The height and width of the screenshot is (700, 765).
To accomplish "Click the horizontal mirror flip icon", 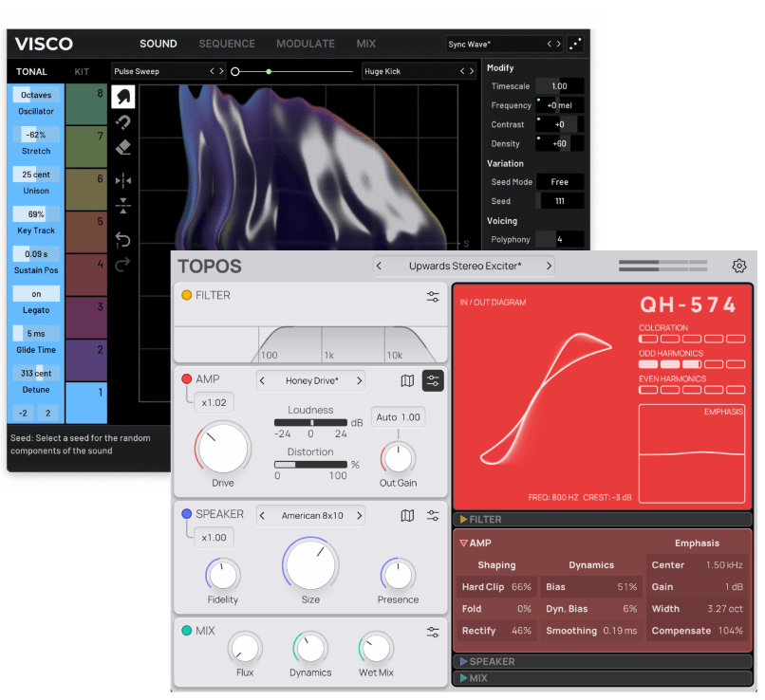I will pos(122,180).
